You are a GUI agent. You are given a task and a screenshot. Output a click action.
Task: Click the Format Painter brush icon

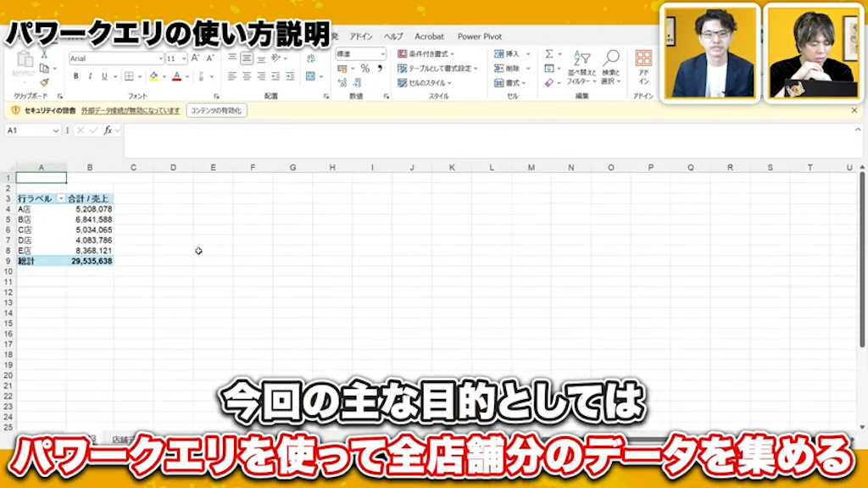tap(44, 83)
